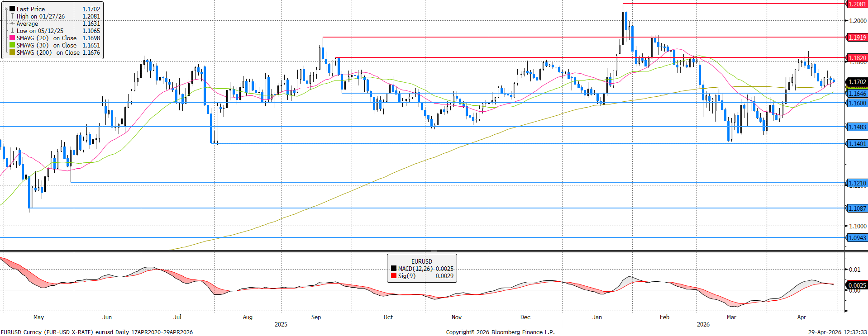Click the panel divider handle above MACD

coord(434,251)
